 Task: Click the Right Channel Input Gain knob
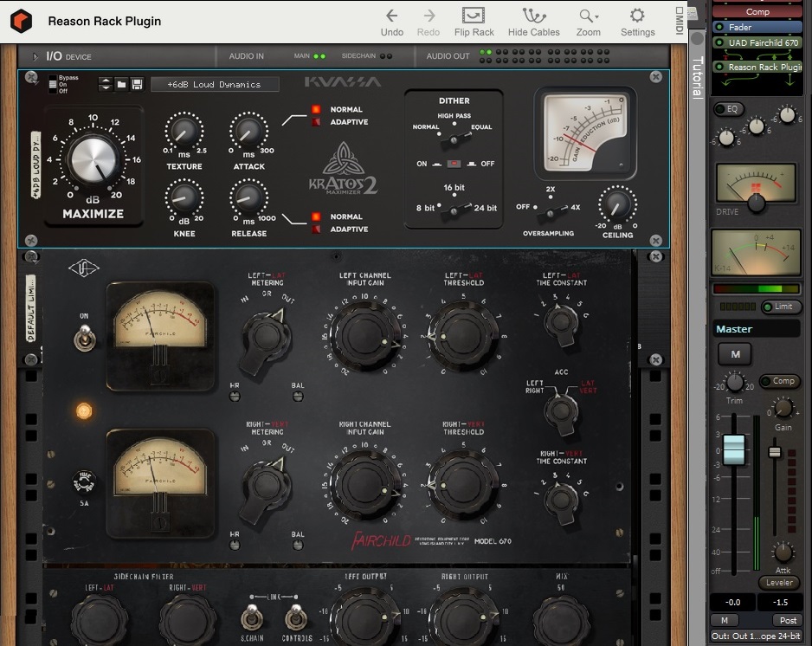click(365, 485)
